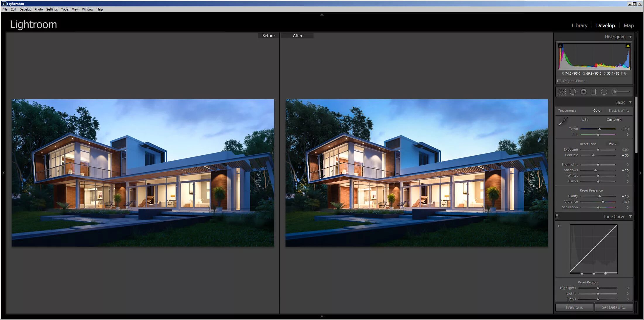Select the Red Eye Correction tool
Image resolution: width=644 pixels, height=320 pixels.
click(x=583, y=92)
